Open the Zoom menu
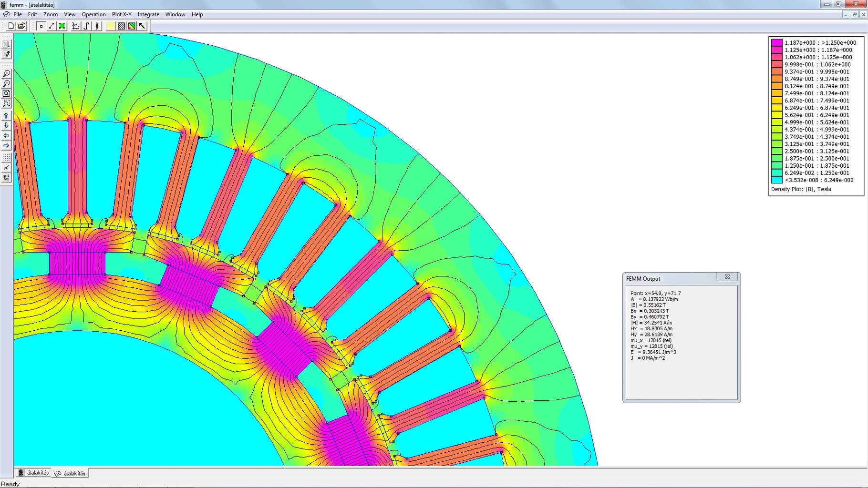The width and height of the screenshot is (868, 488). (x=51, y=14)
